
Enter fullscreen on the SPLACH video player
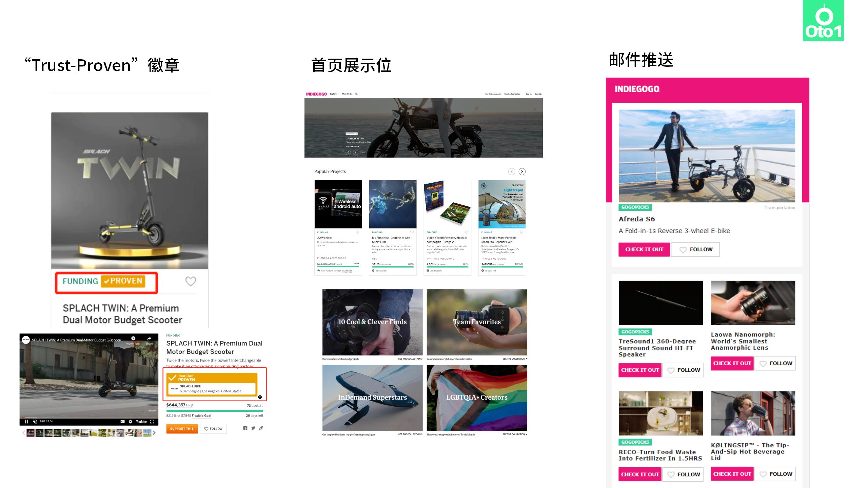153,422
